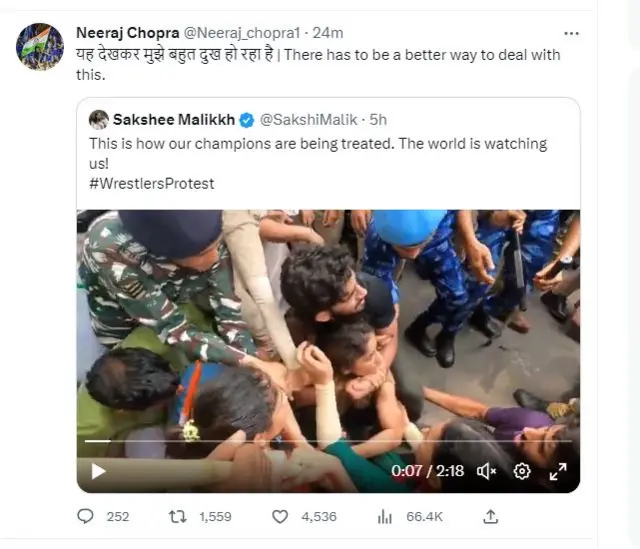The width and height of the screenshot is (640, 549).
Task: Retweet this post using the retweet icon
Action: coord(177,516)
